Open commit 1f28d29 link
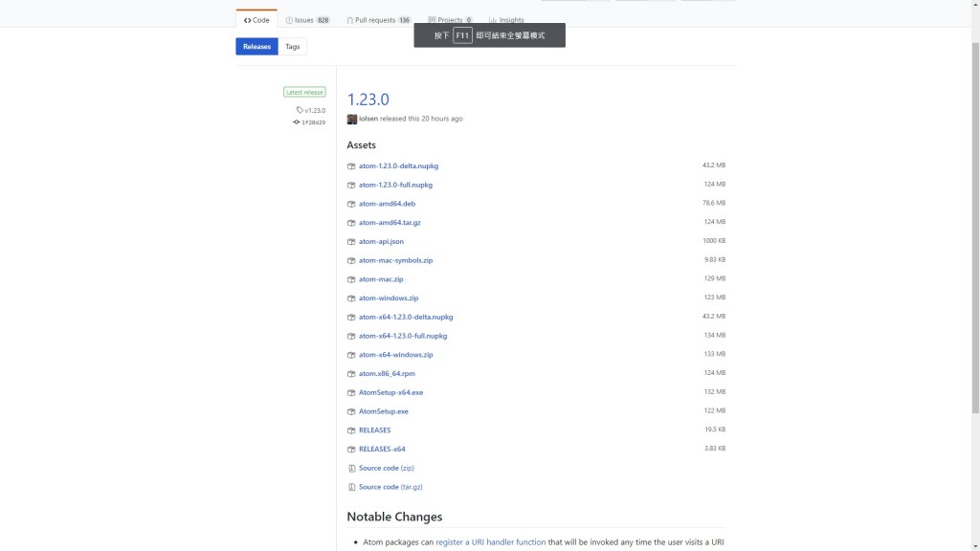Viewport: 980px width, 551px height. click(x=313, y=122)
